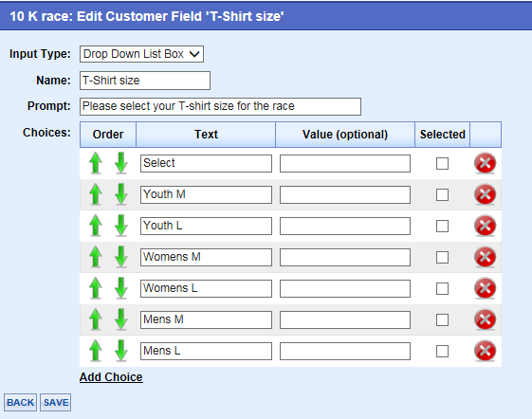This screenshot has height=419, width=532.
Task: Open the Input Type drop-down list
Action: click(142, 54)
